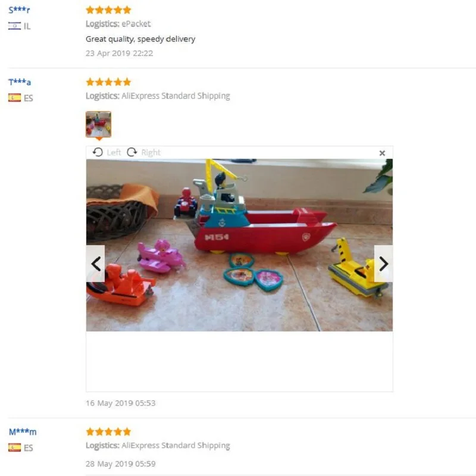Click the ePacket logistics text
476x476 pixels.
pos(136,24)
